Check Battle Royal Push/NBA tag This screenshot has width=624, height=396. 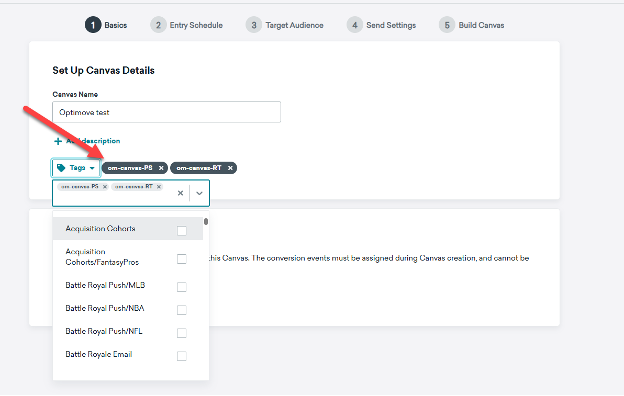(182, 310)
